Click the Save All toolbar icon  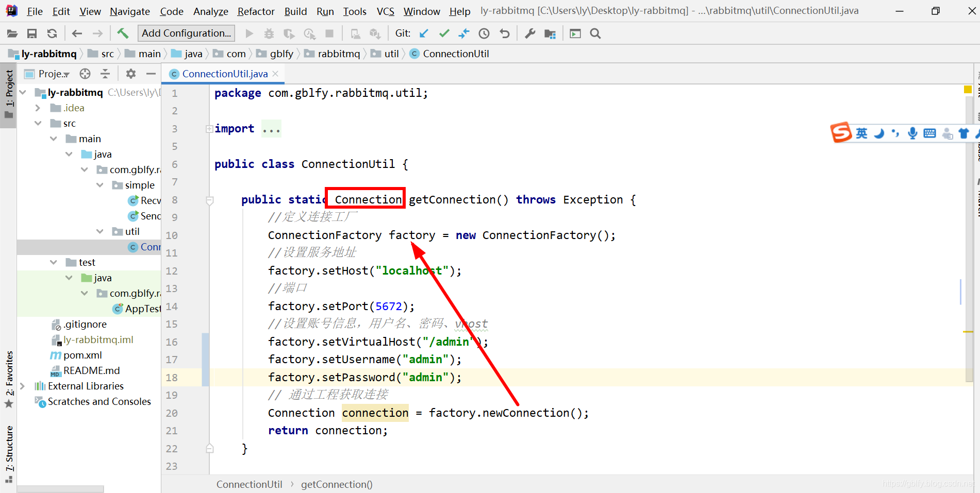point(32,33)
